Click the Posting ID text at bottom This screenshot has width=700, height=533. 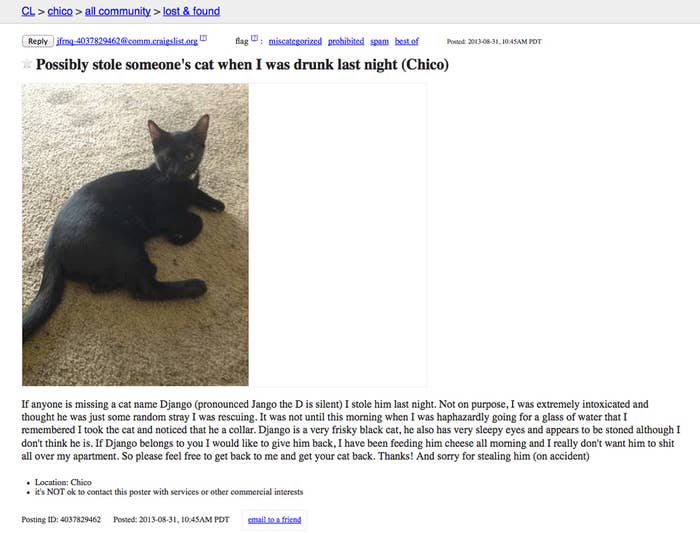pyautogui.click(x=61, y=520)
